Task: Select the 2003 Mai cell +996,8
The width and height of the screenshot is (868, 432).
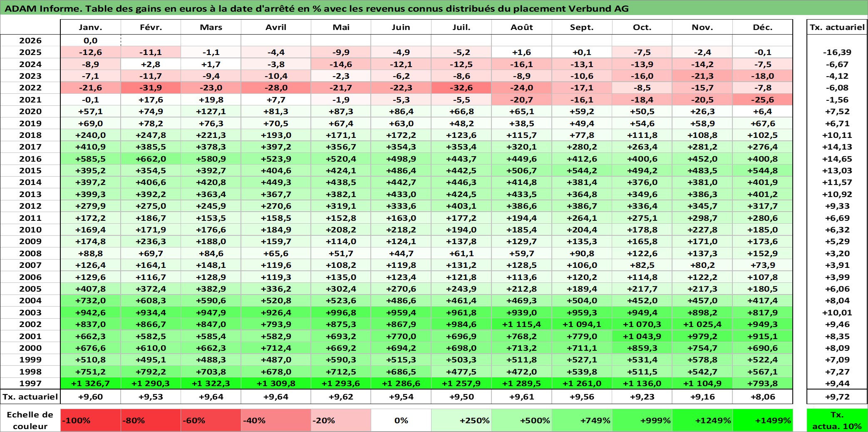Action: click(x=341, y=312)
